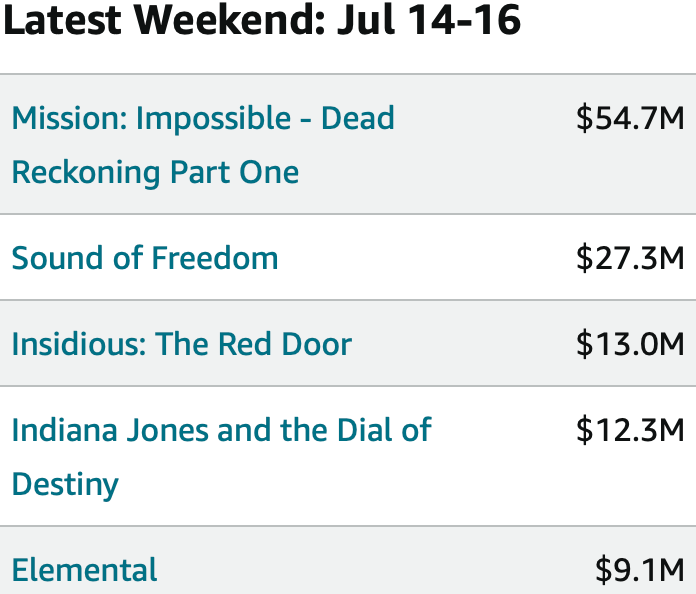Open the Mission: Impossible - Dead Reckoning link
The width and height of the screenshot is (696, 594).
(x=203, y=145)
